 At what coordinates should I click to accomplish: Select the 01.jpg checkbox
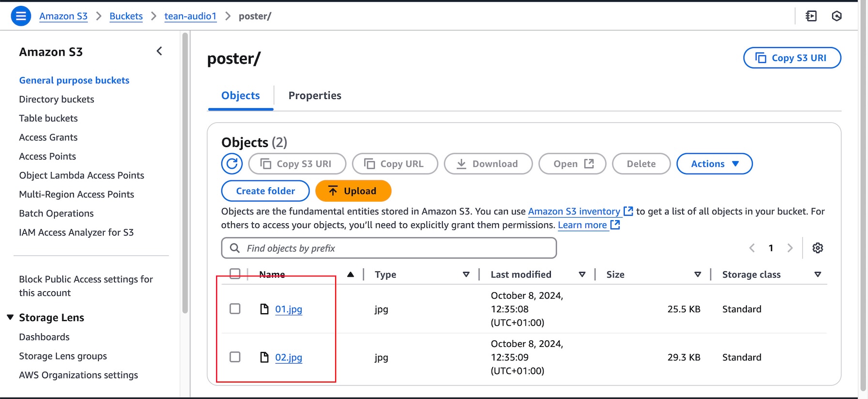click(235, 309)
